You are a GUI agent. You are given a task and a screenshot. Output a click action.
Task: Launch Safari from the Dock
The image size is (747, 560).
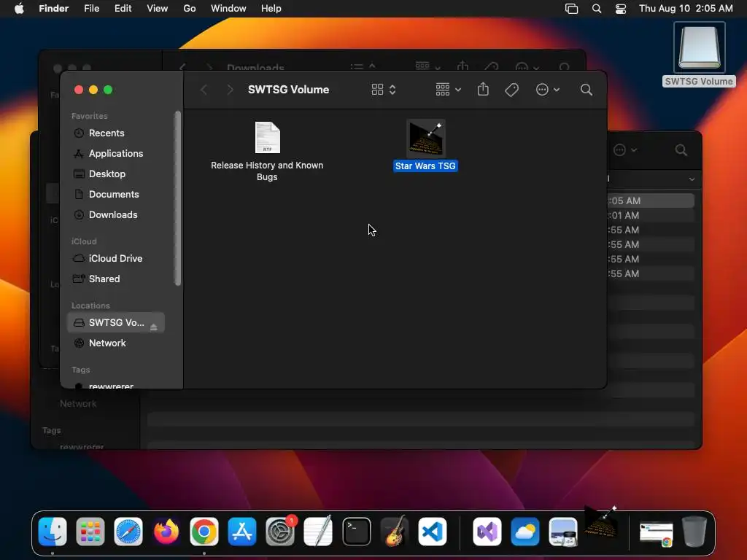pos(128,531)
